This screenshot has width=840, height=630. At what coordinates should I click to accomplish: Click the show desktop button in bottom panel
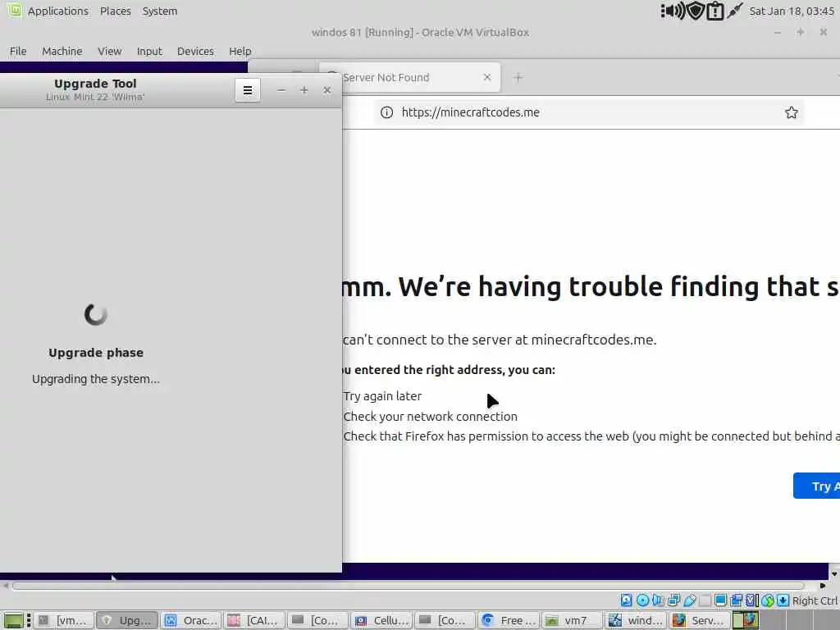[x=13, y=620]
